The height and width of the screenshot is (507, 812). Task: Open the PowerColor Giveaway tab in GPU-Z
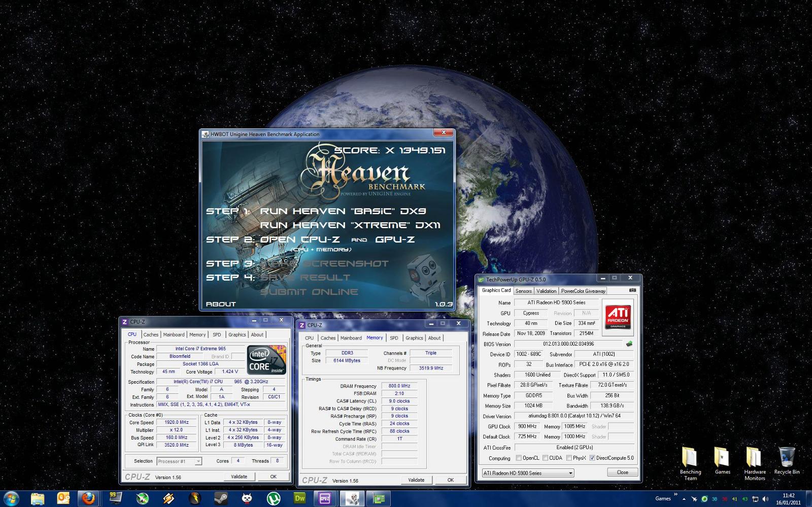583,291
